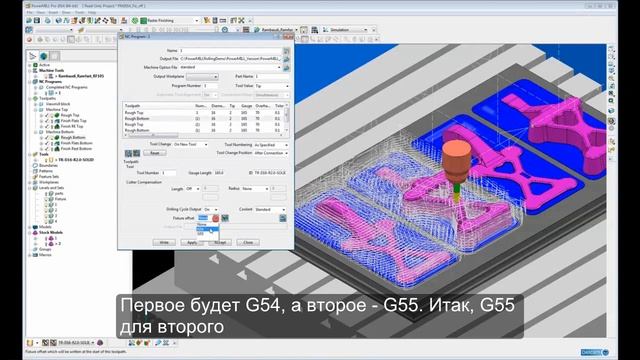Toggle checkmark on Rough Top toolpath

tap(47, 116)
